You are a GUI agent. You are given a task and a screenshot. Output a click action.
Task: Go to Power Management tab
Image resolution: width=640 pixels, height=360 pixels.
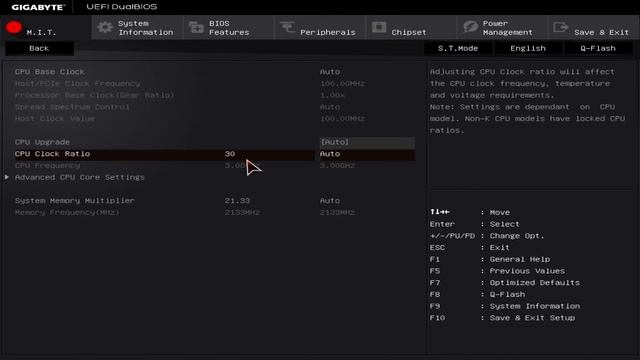(x=502, y=28)
